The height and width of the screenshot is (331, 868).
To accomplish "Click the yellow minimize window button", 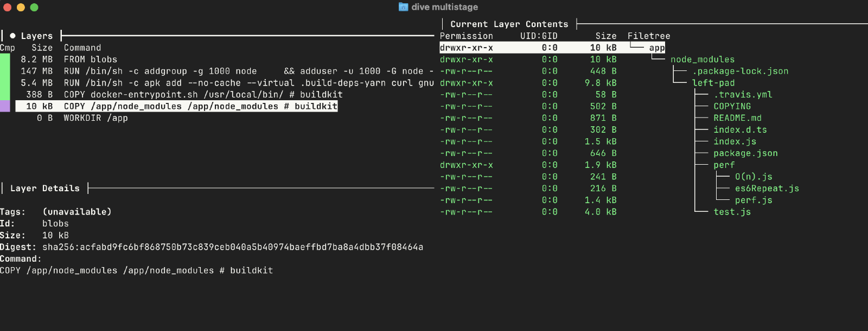I will pos(21,8).
